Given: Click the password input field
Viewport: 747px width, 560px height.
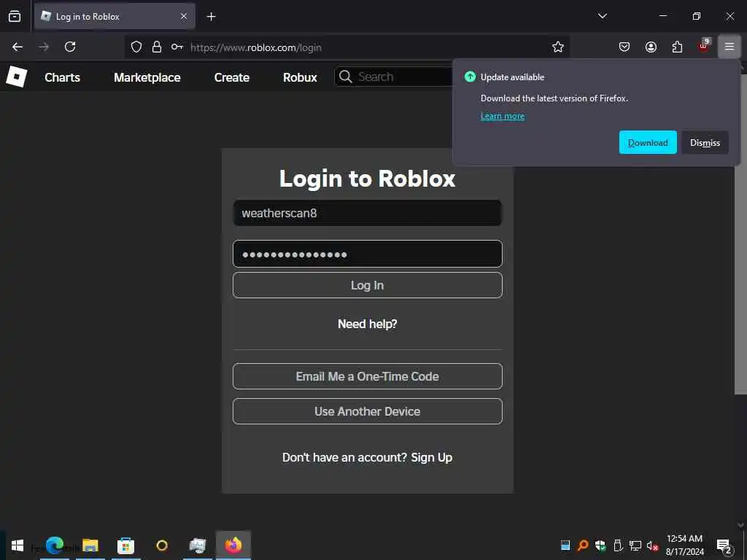Looking at the screenshot, I should pos(368,254).
